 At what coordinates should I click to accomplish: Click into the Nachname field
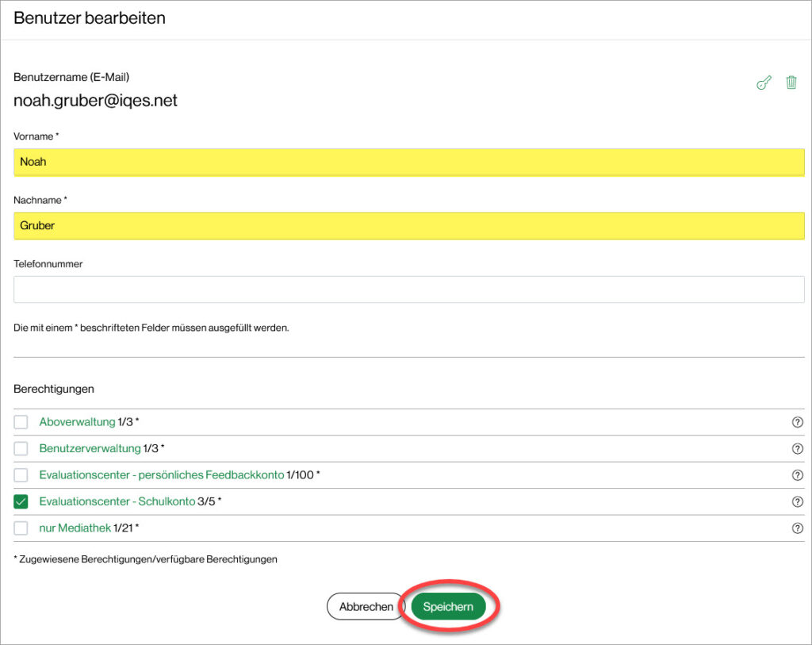tap(408, 225)
